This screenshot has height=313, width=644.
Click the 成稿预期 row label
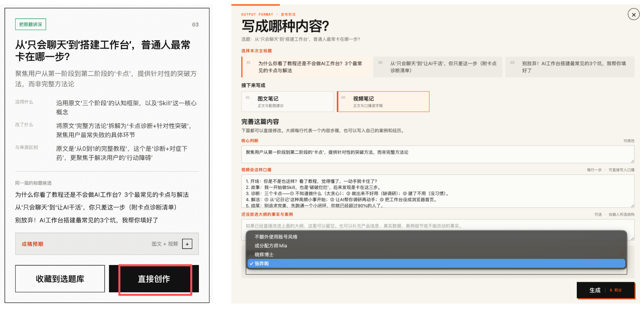32,244
